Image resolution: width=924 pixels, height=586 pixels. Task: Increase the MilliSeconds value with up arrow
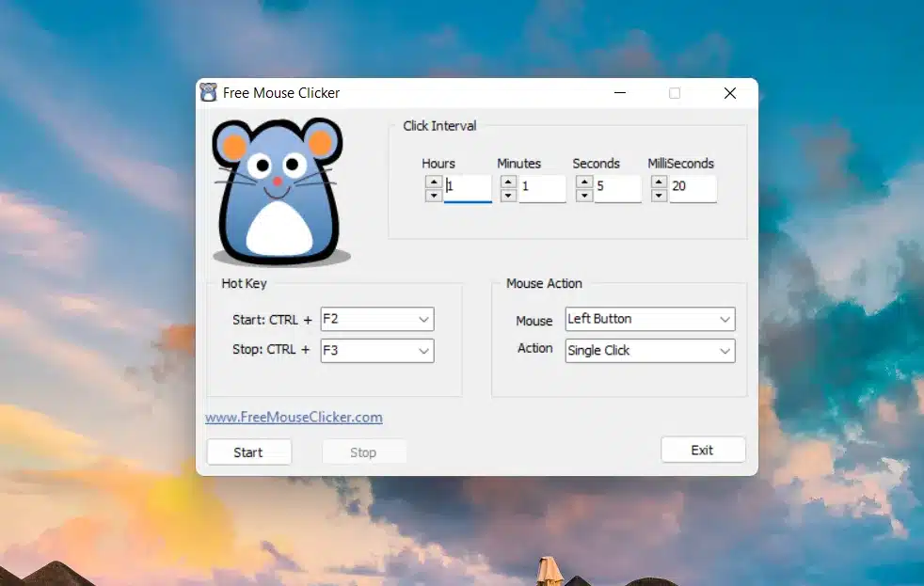click(659, 182)
